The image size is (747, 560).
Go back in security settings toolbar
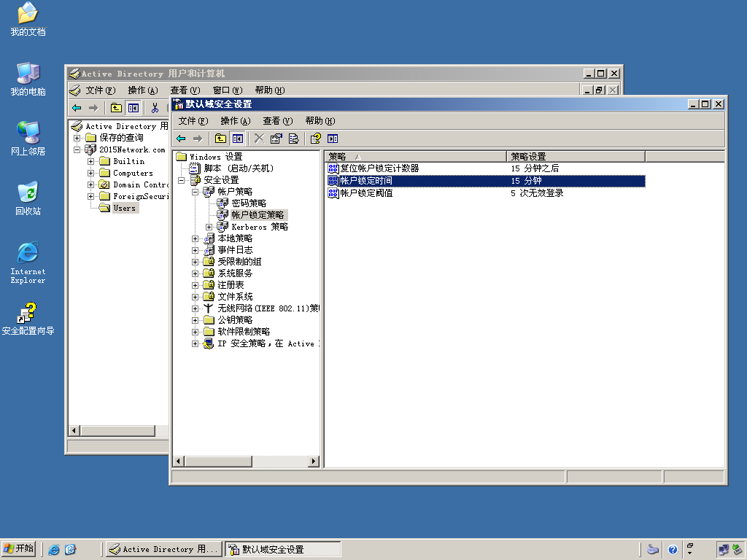(x=181, y=139)
